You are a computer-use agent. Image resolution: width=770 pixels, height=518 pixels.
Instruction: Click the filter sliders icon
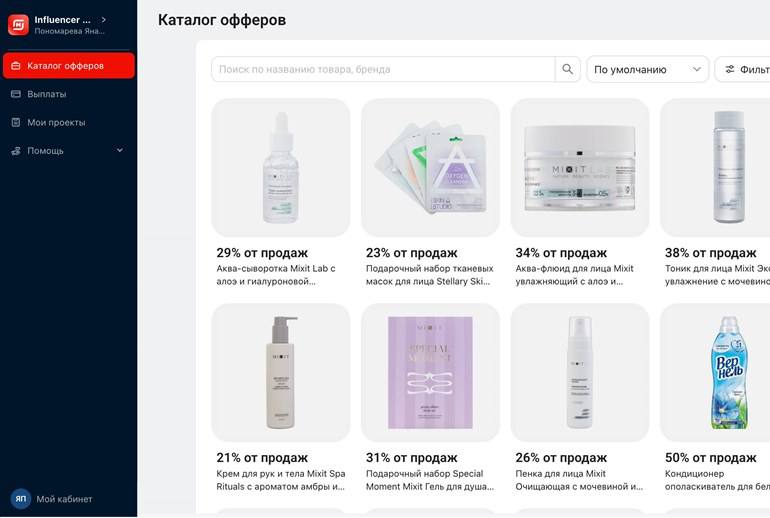tap(730, 69)
